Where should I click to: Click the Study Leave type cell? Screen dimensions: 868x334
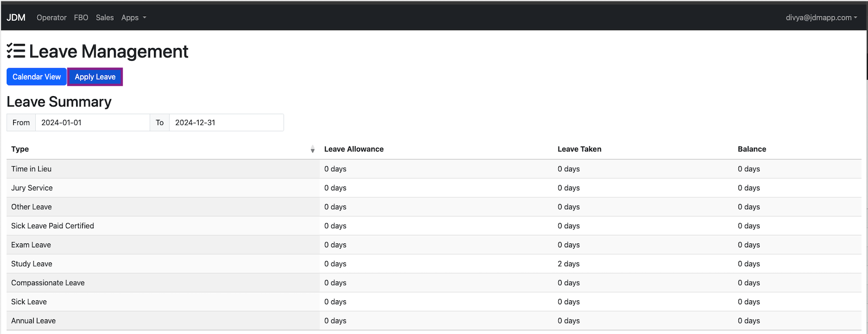point(32,264)
